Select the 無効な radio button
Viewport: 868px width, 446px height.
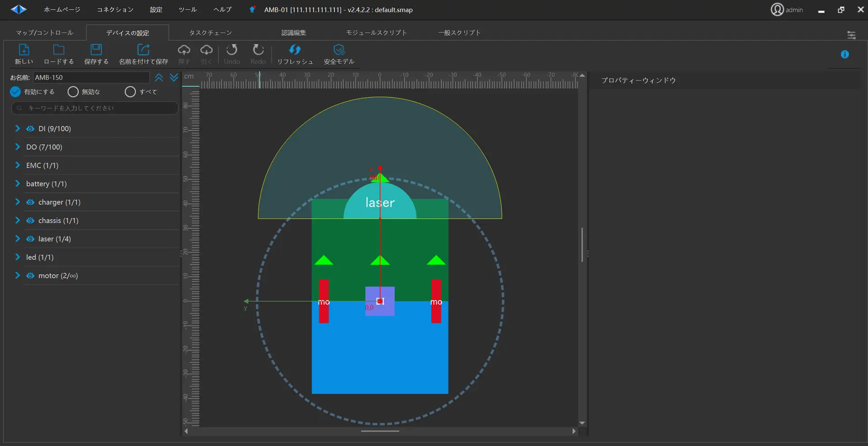73,92
